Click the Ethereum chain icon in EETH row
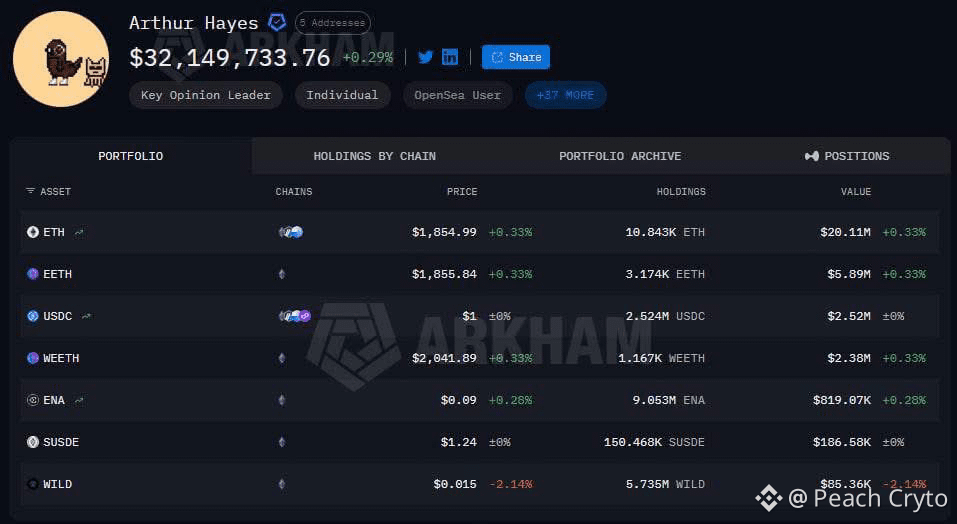 click(x=281, y=274)
